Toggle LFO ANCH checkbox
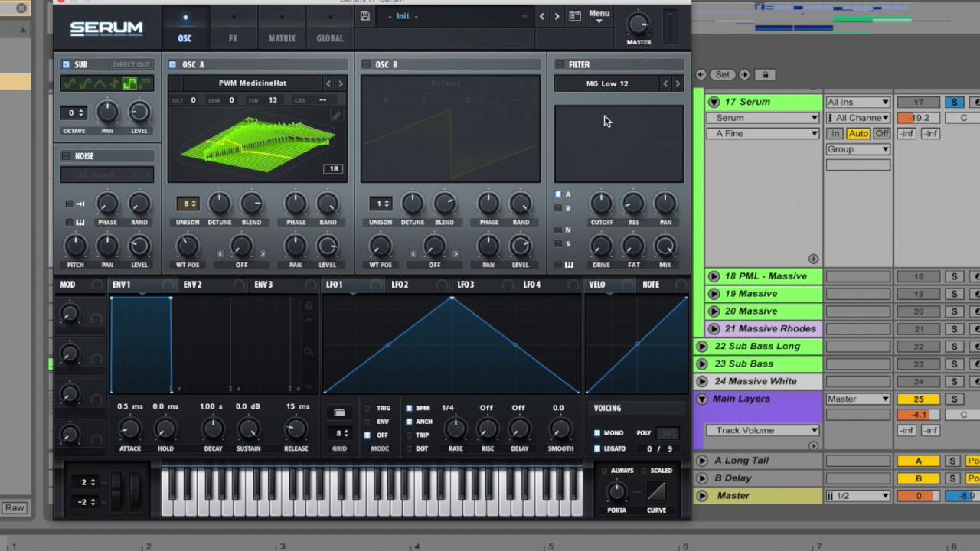The width and height of the screenshot is (980, 551). (409, 422)
